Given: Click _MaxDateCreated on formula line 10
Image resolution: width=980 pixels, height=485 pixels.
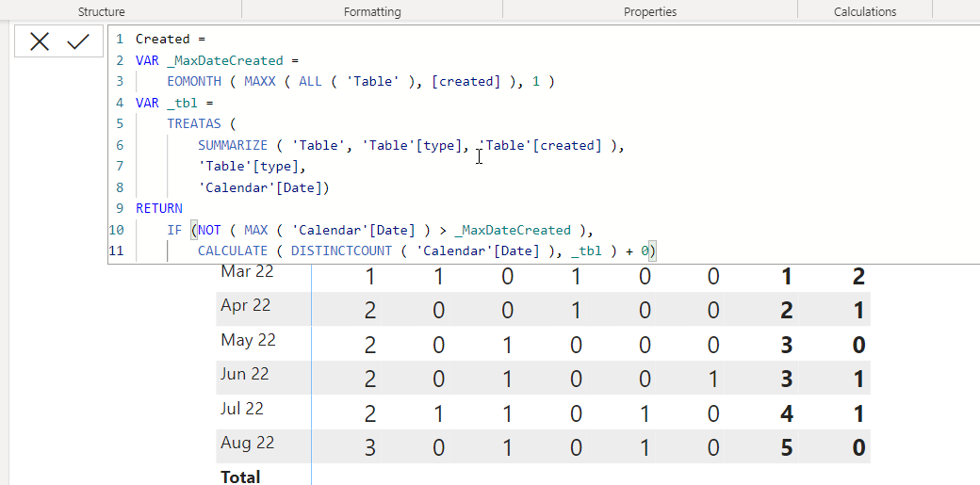Looking at the screenshot, I should [x=513, y=230].
